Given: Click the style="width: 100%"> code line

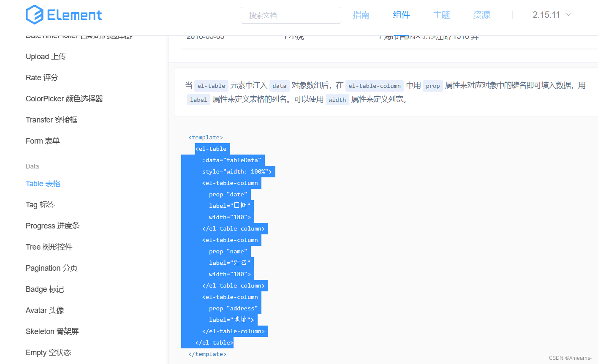Looking at the screenshot, I should pyautogui.click(x=237, y=172).
